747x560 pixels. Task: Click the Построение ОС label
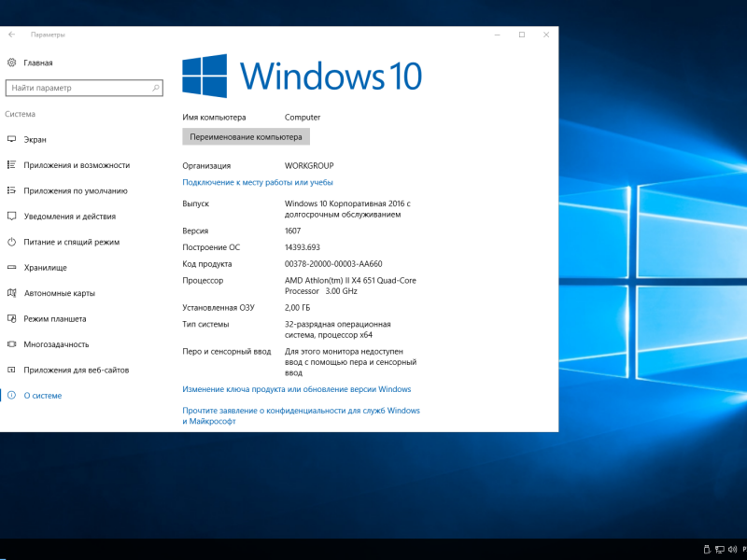click(x=211, y=247)
